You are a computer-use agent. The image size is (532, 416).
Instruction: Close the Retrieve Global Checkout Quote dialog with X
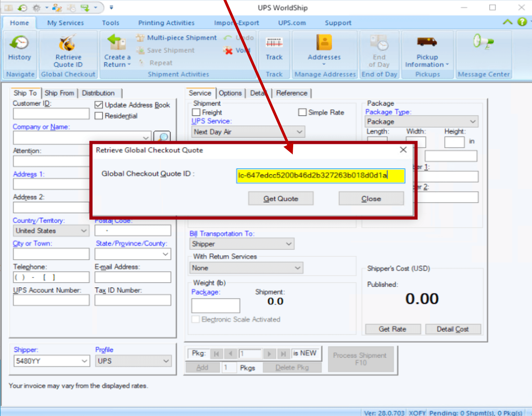403,150
